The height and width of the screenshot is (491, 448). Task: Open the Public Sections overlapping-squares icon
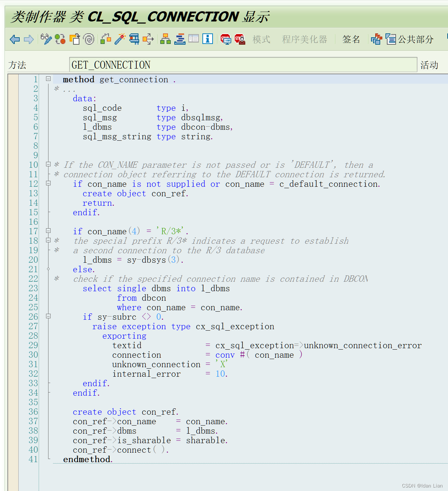tap(376, 39)
